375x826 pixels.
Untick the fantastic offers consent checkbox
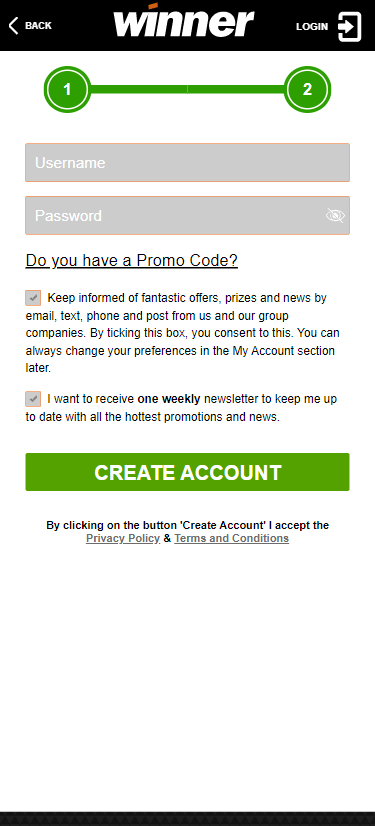[x=33, y=298]
